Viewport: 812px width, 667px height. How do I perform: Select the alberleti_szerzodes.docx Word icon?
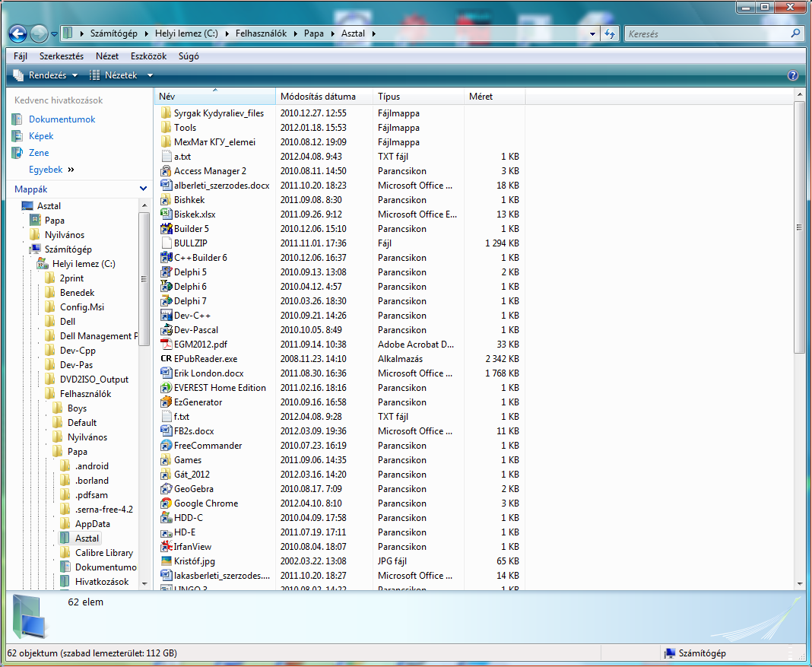point(166,186)
